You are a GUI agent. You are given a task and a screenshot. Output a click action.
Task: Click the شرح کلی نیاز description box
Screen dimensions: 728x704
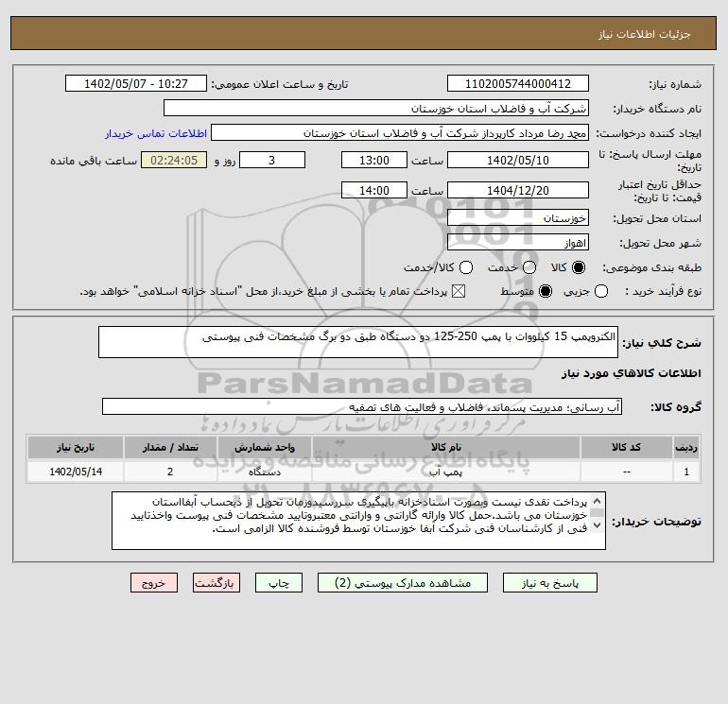pyautogui.click(x=358, y=342)
